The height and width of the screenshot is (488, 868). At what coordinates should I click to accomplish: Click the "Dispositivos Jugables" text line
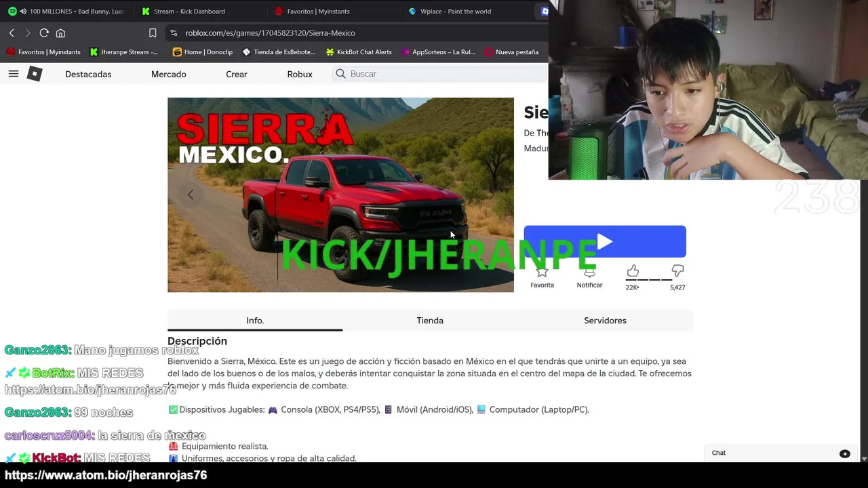click(x=378, y=409)
